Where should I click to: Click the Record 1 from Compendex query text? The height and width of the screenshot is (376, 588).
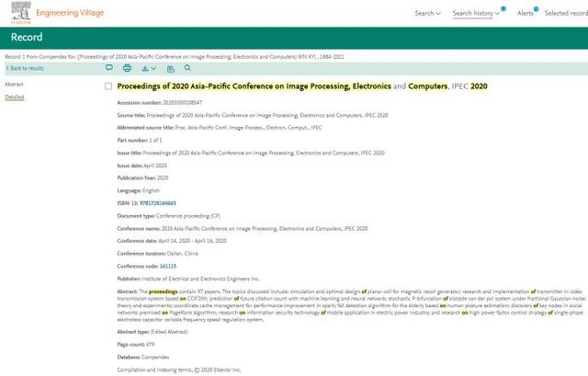click(x=175, y=57)
